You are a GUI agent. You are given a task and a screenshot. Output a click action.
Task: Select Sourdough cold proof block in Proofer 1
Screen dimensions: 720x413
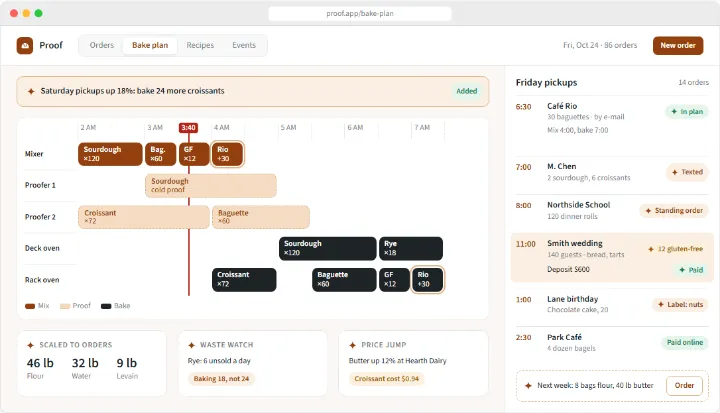coord(211,186)
